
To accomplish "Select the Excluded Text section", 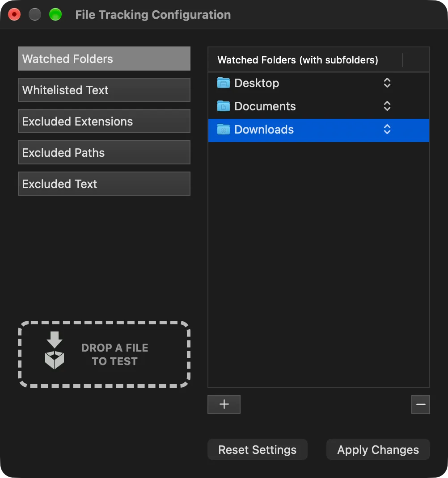I will [104, 184].
